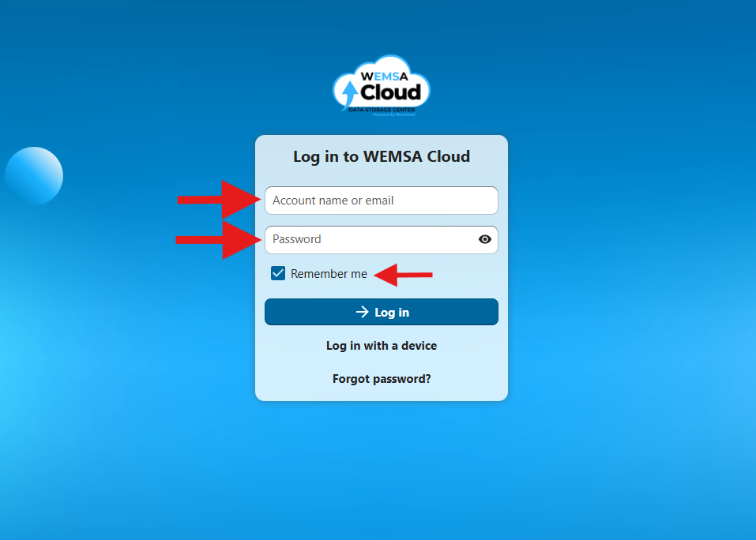This screenshot has height=540, width=756.
Task: Open the Forgot password? link
Action: click(382, 379)
